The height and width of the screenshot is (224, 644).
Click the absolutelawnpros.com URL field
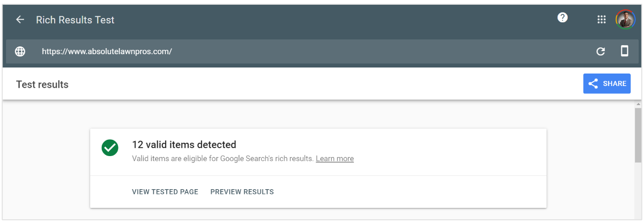(107, 52)
